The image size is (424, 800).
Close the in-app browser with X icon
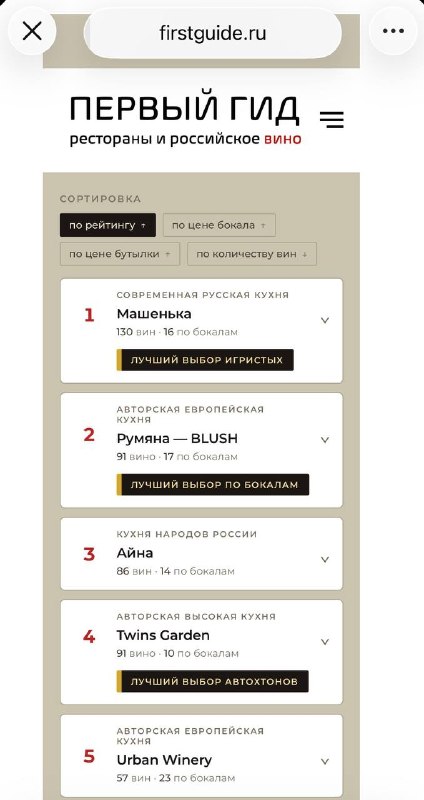32,32
